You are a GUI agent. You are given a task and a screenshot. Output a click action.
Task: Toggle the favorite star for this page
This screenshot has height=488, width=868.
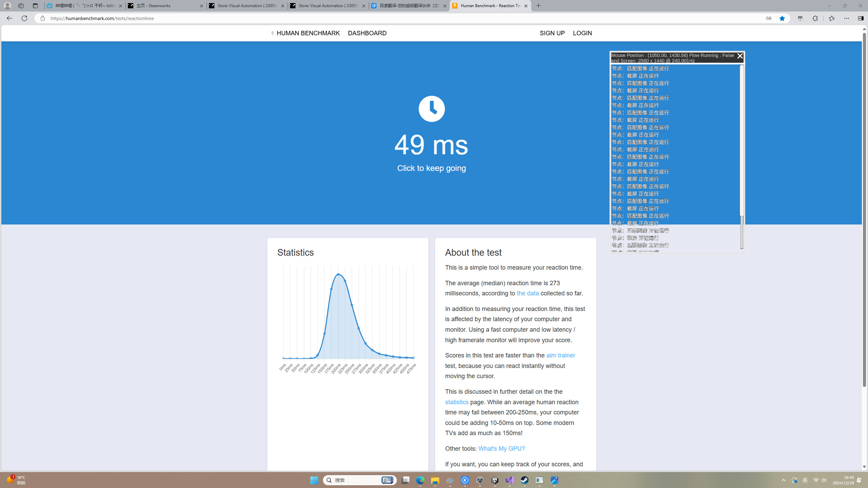[x=782, y=19]
